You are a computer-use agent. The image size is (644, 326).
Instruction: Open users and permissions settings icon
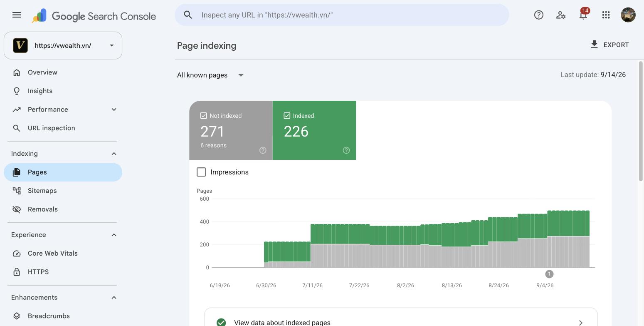tap(561, 15)
